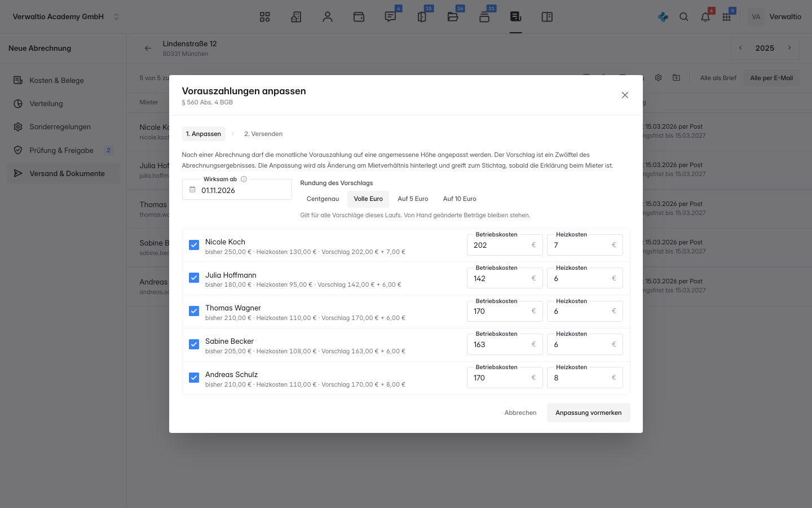Image resolution: width=812 pixels, height=508 pixels.
Task: Open Verteilung in sidebar
Action: pyautogui.click(x=63, y=103)
